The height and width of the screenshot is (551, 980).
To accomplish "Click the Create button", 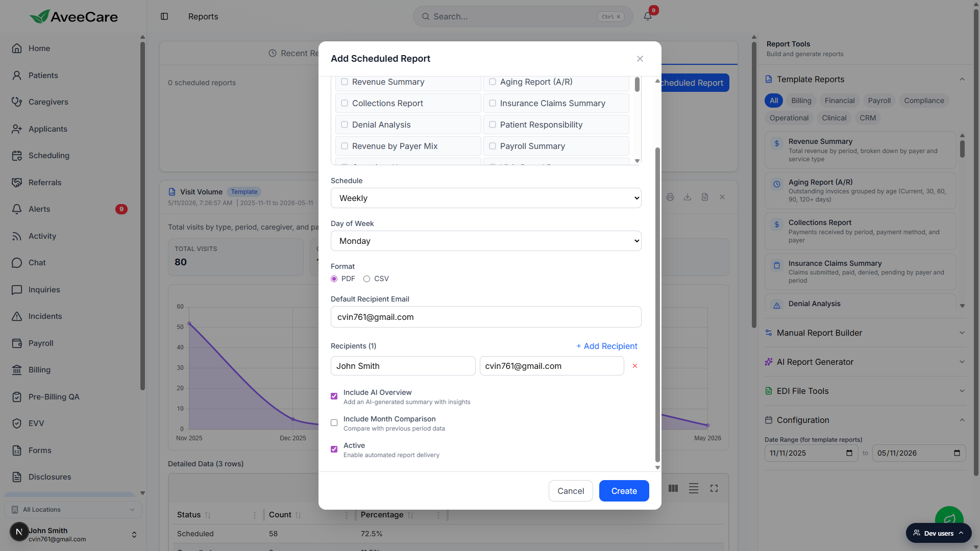I will (624, 491).
